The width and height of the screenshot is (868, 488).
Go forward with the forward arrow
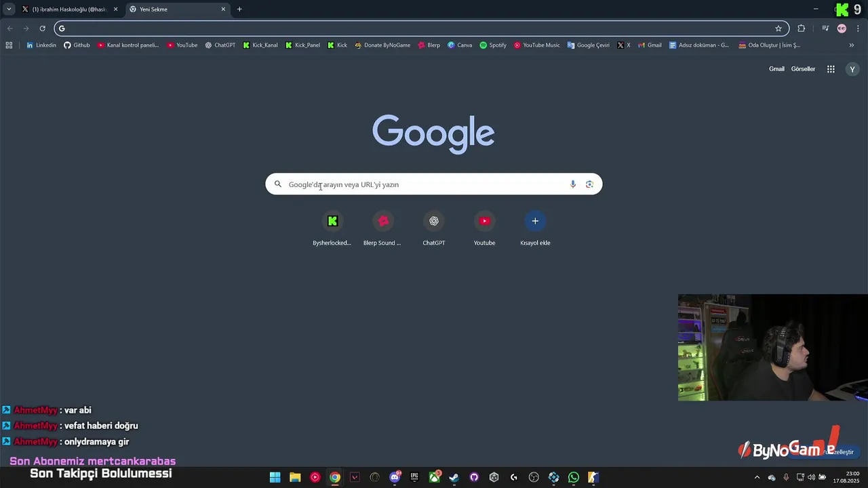(x=26, y=28)
